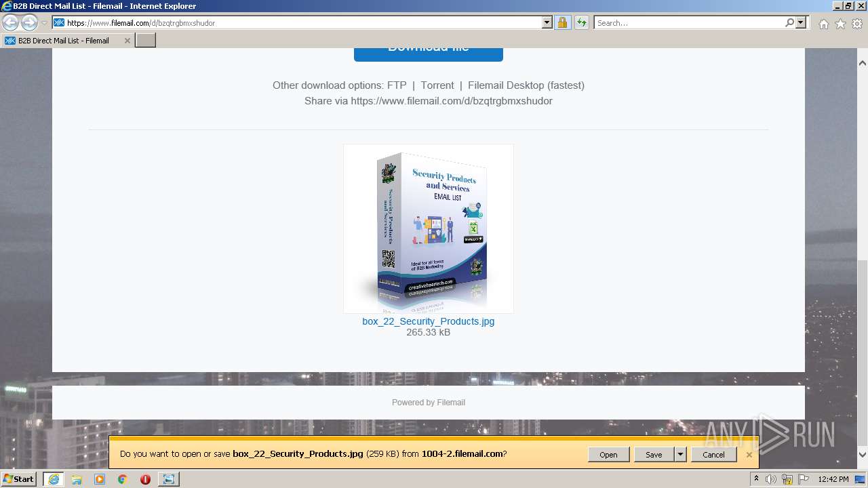Open the search provider dropdown arrow
The height and width of the screenshot is (488, 868).
tap(802, 23)
